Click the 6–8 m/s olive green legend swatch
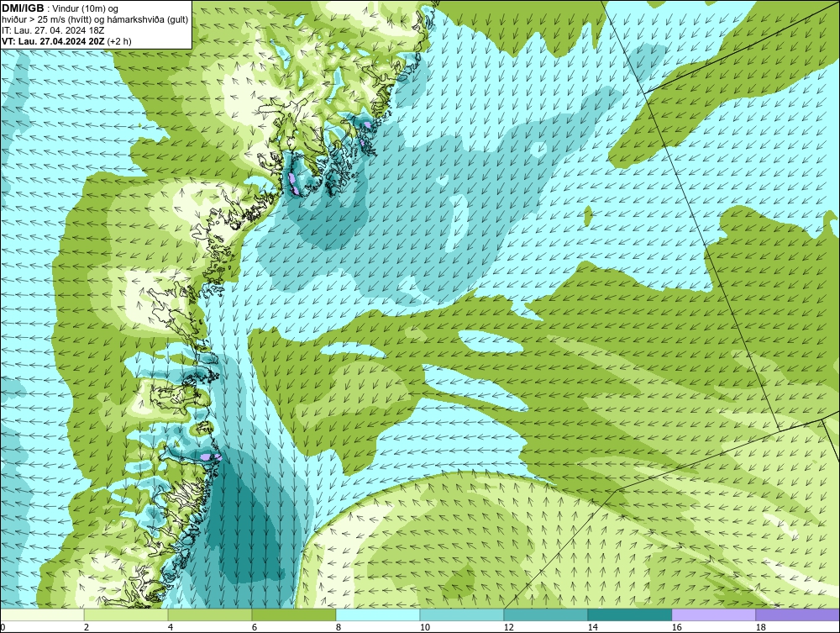Screen dimensions: 840x633 point(294,615)
